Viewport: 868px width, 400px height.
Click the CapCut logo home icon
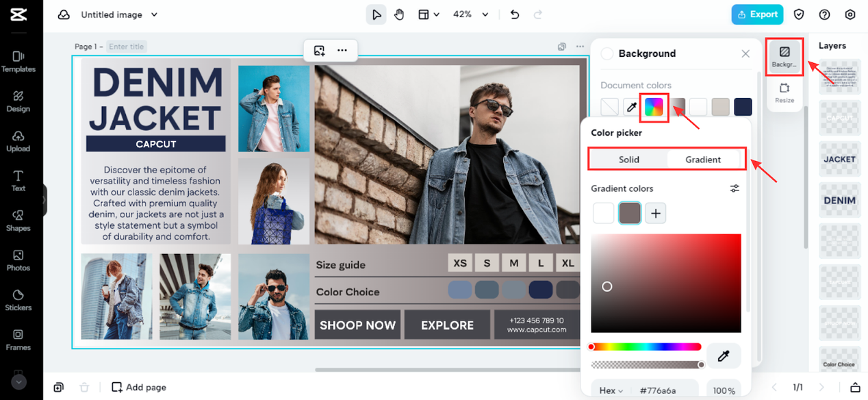[x=18, y=14]
